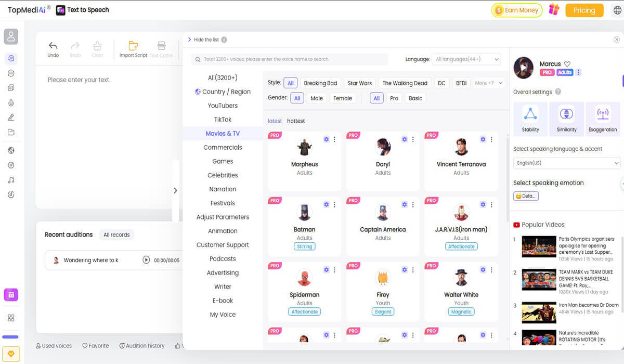624x364 pixels.
Task: Select the Celebrities category
Action: point(223,175)
